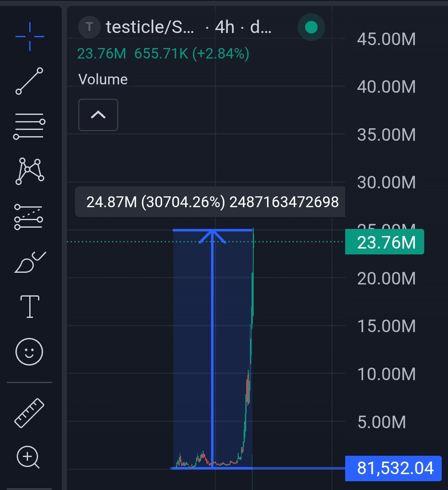The image size is (448, 490).
Task: Change the 4h timeframe interval
Action: (224, 27)
